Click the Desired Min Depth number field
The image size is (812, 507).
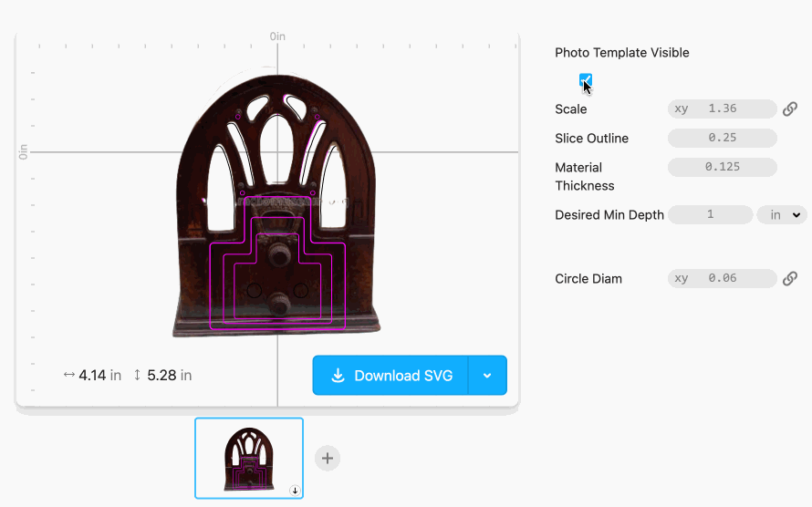click(x=710, y=214)
